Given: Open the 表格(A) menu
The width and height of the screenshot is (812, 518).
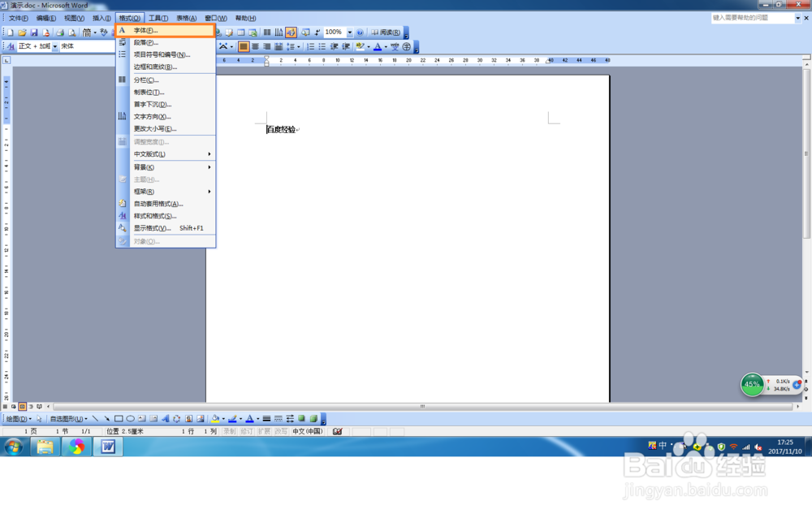Looking at the screenshot, I should (x=187, y=18).
